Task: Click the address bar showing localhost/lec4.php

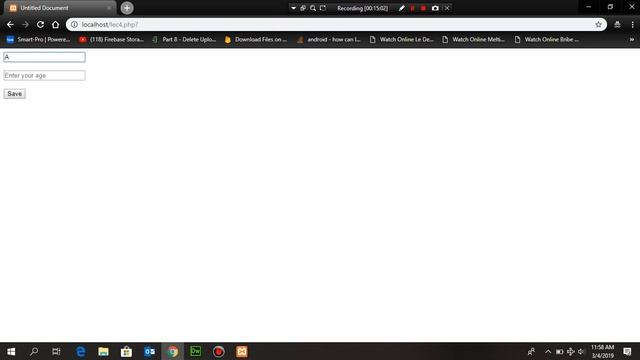Action: 335,24
